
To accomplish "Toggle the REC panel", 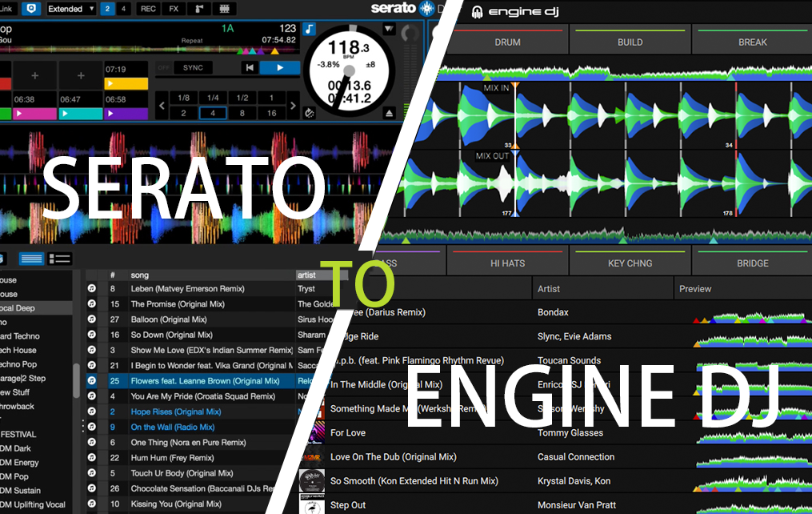I will coord(148,8).
